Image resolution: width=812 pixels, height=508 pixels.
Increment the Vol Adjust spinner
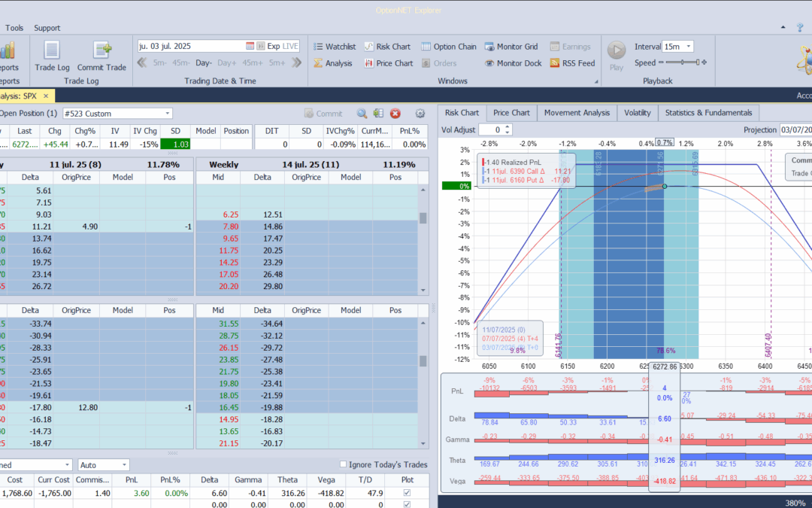[x=507, y=127]
